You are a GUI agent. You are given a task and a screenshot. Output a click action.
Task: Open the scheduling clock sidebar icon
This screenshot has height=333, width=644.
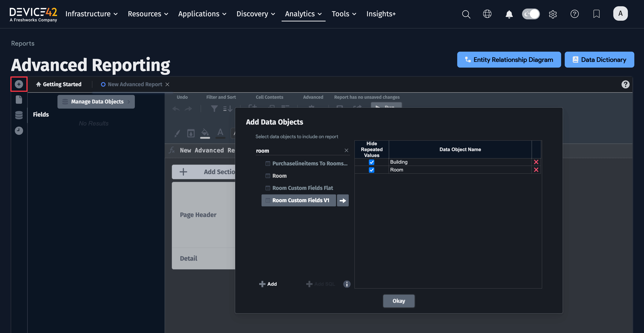[x=19, y=131]
